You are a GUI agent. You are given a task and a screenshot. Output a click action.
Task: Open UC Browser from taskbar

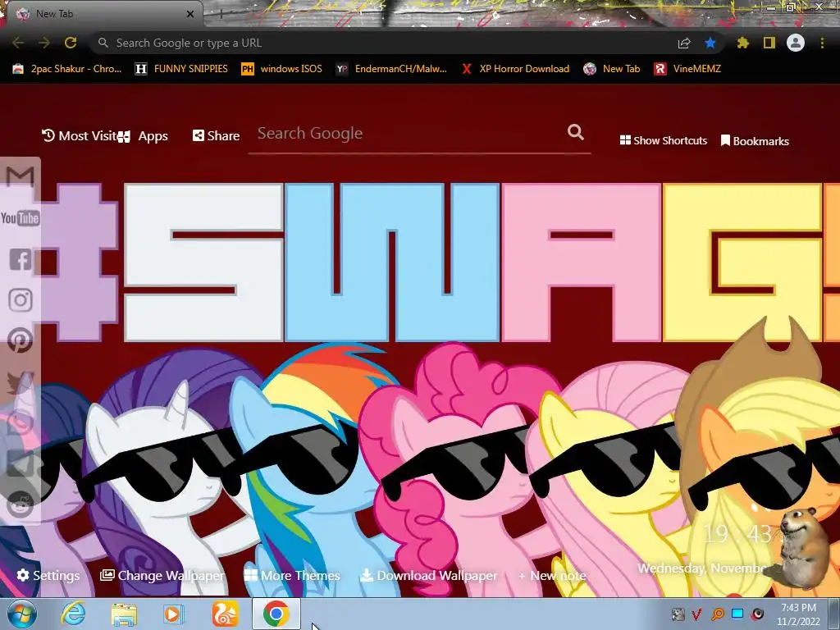(225, 614)
